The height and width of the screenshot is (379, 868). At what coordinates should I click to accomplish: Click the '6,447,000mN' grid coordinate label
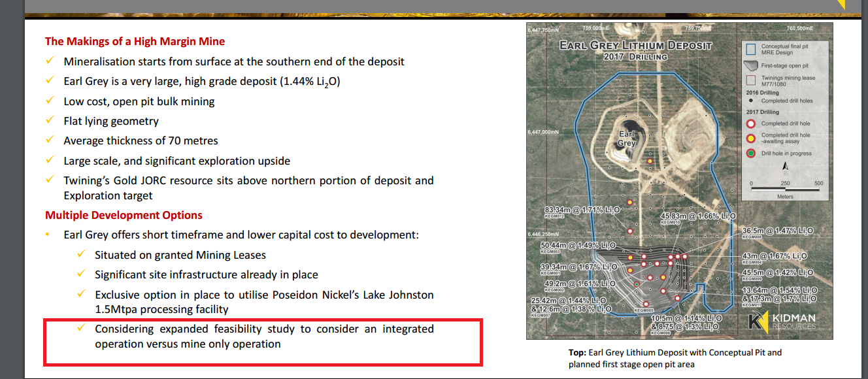click(x=544, y=131)
